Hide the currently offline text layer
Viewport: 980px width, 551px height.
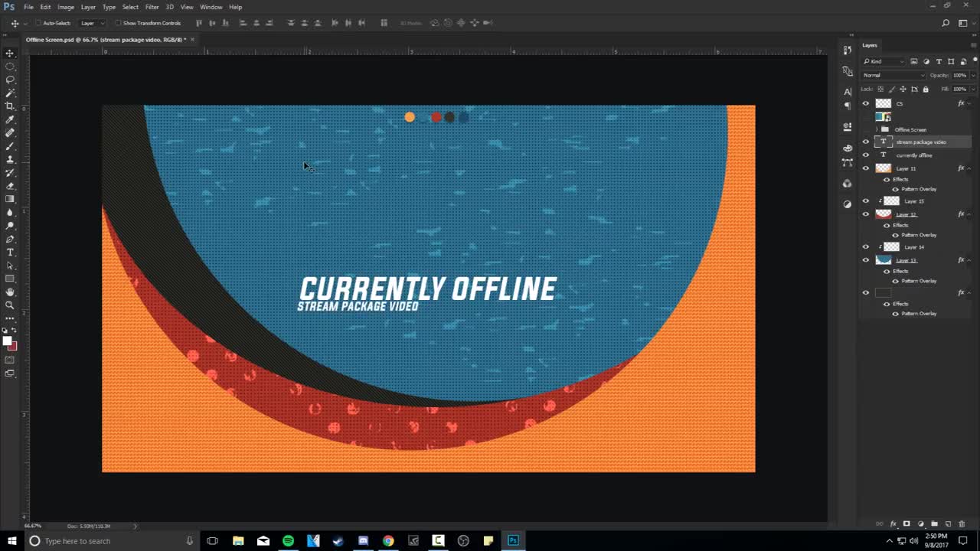coord(866,155)
